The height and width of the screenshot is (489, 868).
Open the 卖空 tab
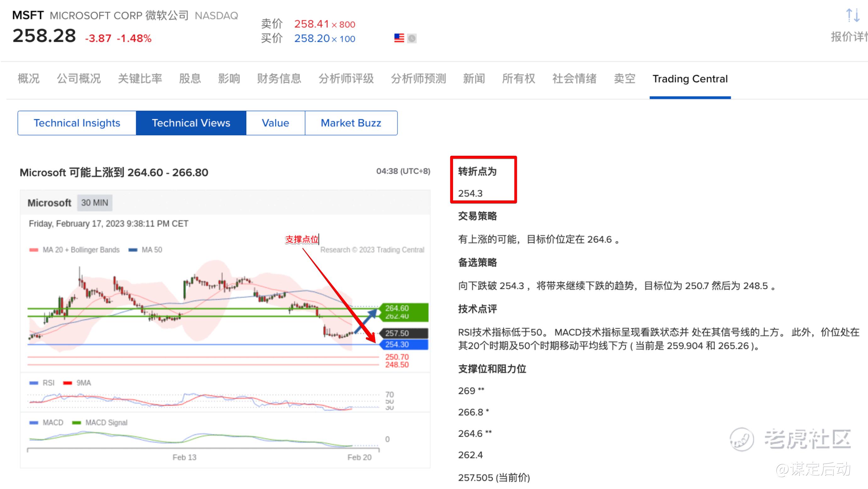(625, 79)
